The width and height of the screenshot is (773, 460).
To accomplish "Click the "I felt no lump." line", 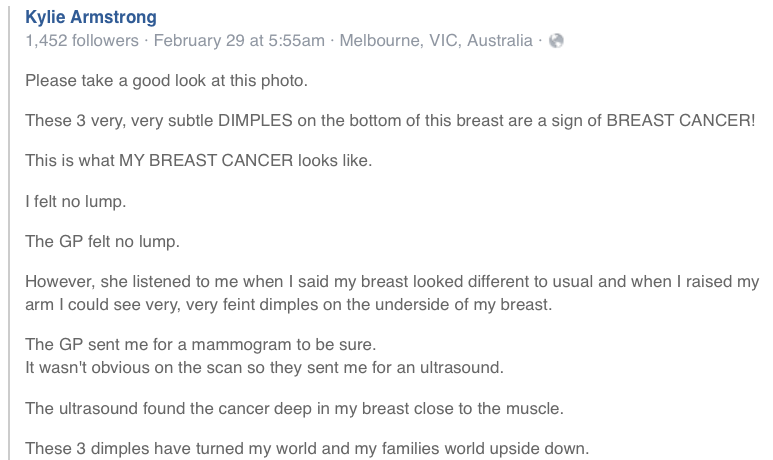I will pyautogui.click(x=77, y=201).
